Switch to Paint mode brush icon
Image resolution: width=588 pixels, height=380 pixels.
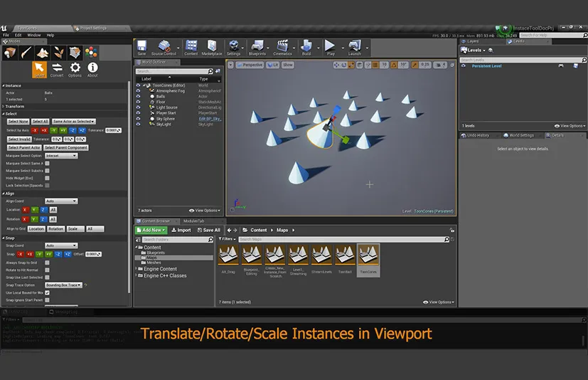[26, 53]
